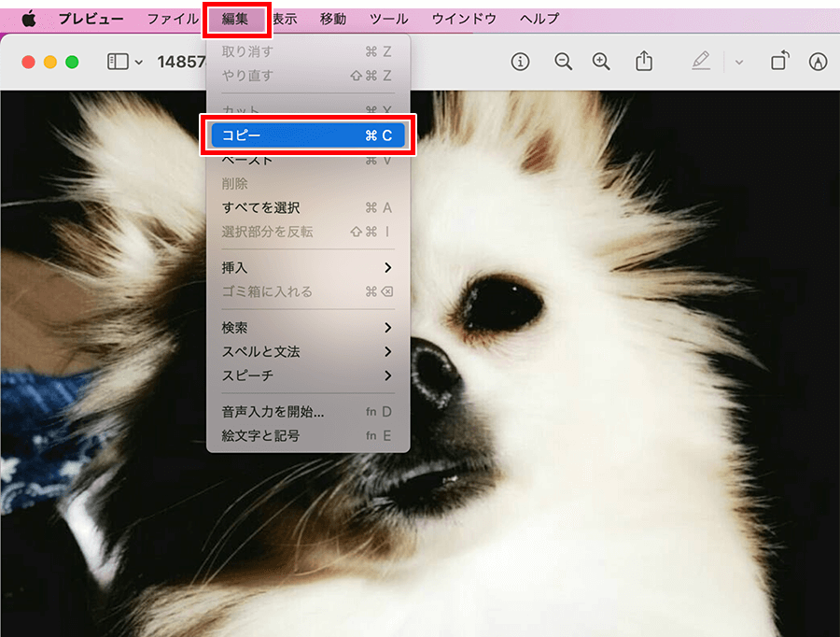The image size is (840, 637).
Task: Choose コピー from the edit menu
Action: tap(308, 135)
